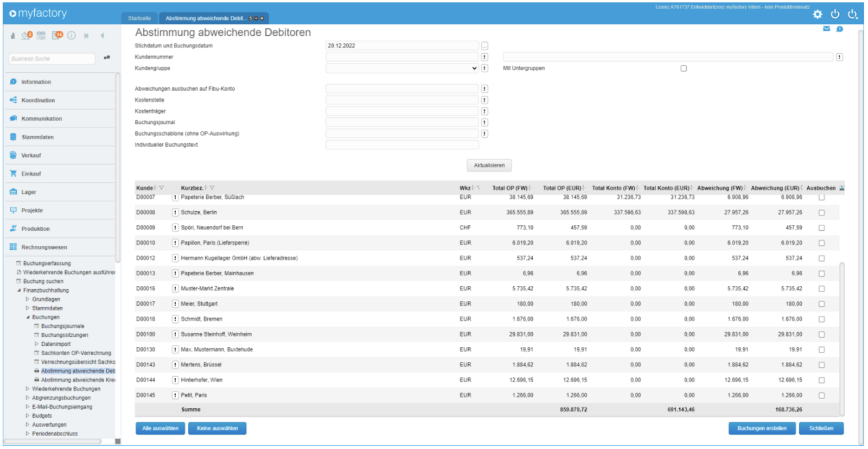868x449 pixels.
Task: Click the Buchungen erstellen button
Action: [x=762, y=428]
